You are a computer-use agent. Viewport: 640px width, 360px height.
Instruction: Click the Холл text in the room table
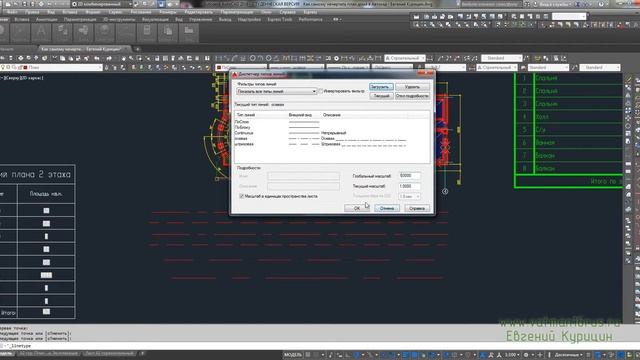[x=542, y=117]
